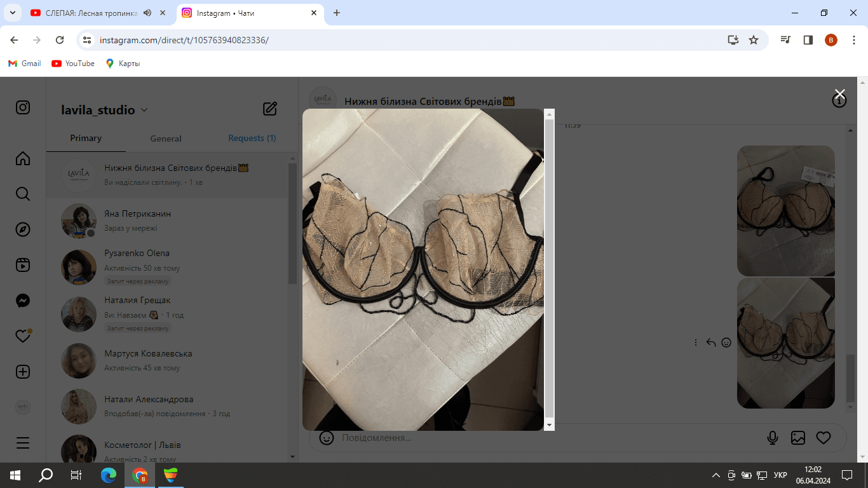Close the enlarged photo with the X
Viewport: 868px width, 488px height.
(x=839, y=94)
